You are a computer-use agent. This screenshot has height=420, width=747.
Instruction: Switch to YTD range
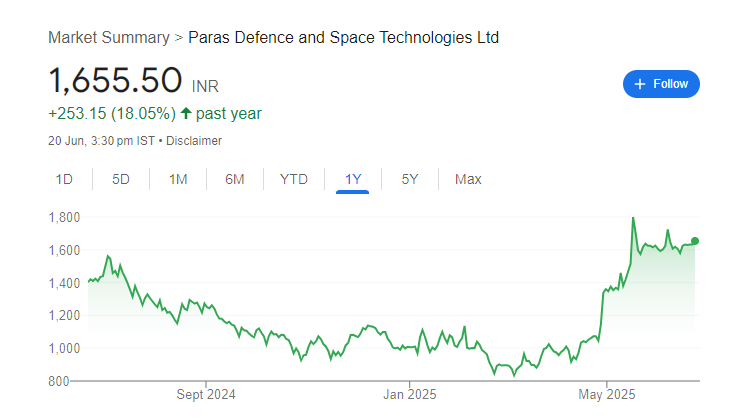click(293, 180)
